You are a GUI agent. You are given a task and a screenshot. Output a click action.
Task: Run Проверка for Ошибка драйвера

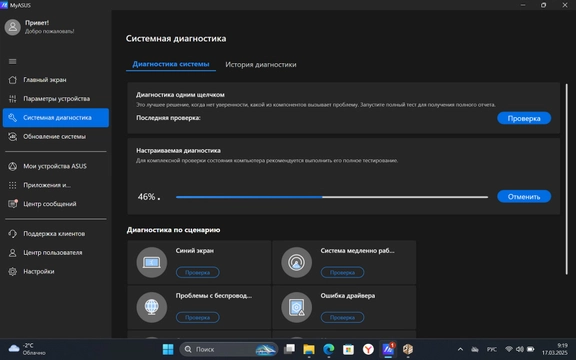point(342,317)
